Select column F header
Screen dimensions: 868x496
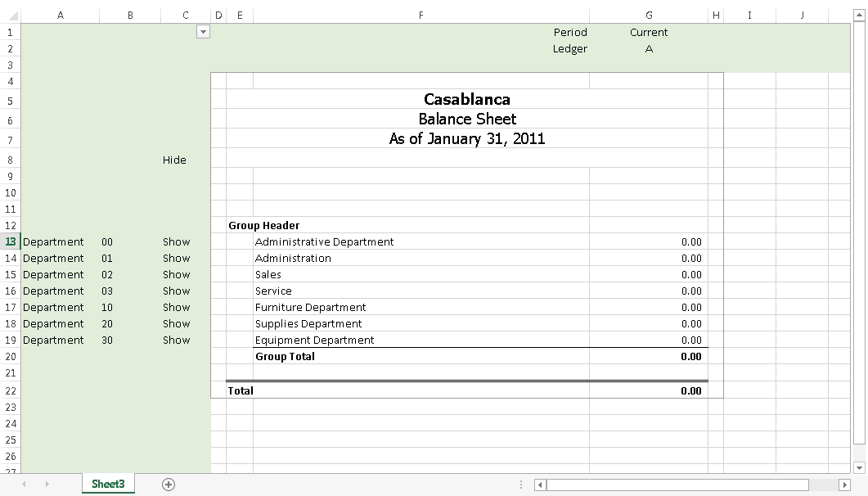421,15
